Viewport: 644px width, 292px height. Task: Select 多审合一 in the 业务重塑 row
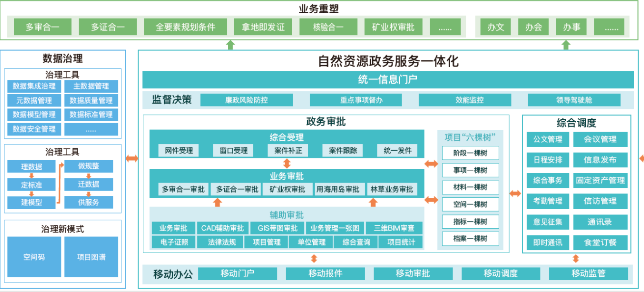43,27
